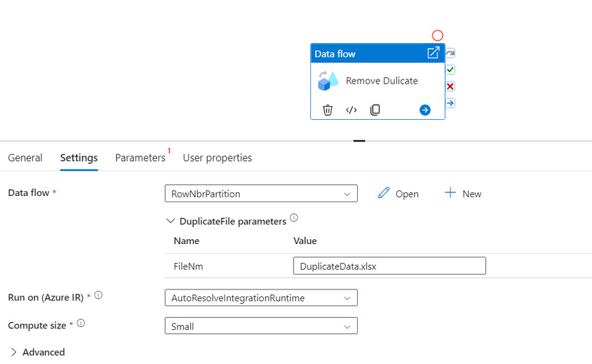Open the AutoResolveIntegrationRuntime dropdown
The height and width of the screenshot is (364, 592).
pyautogui.click(x=261, y=298)
